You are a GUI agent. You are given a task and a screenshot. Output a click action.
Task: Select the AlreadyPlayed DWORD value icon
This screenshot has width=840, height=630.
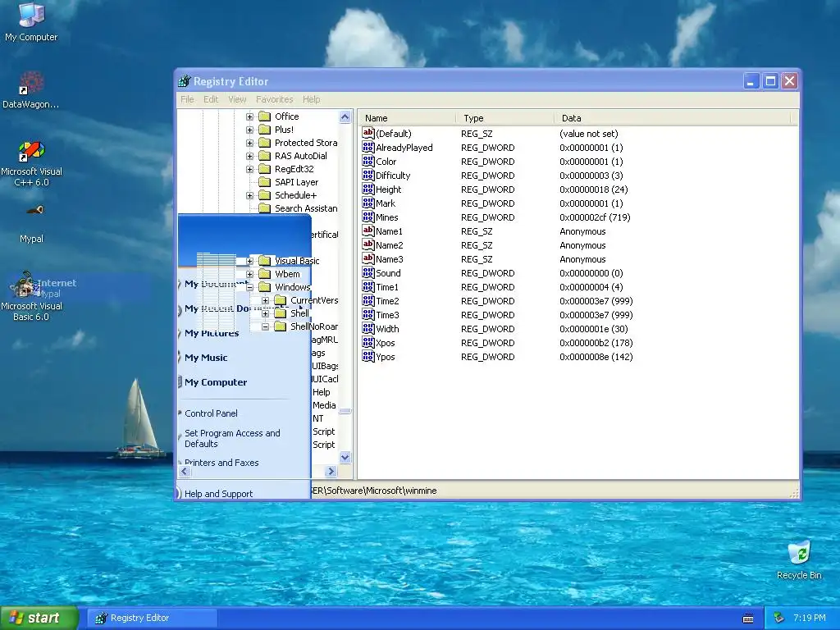click(368, 148)
